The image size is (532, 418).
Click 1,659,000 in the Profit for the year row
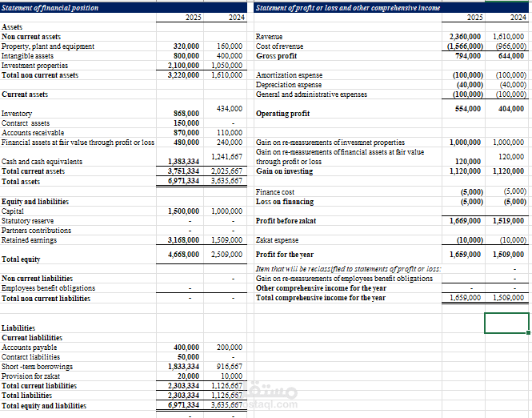click(x=465, y=255)
